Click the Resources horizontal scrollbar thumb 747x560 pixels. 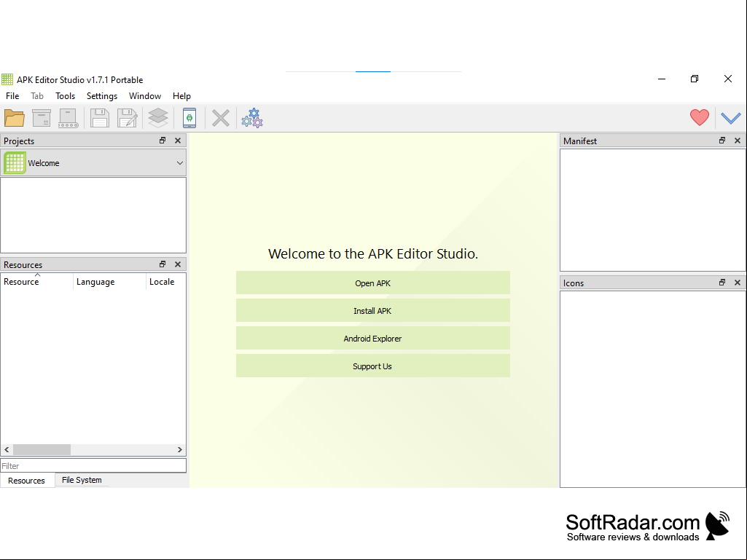pos(42,449)
